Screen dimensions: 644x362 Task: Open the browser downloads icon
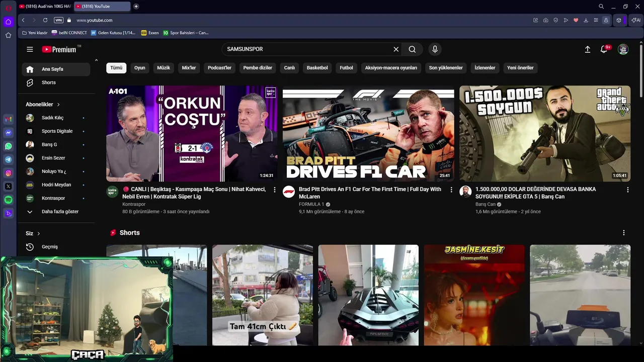[586, 20]
